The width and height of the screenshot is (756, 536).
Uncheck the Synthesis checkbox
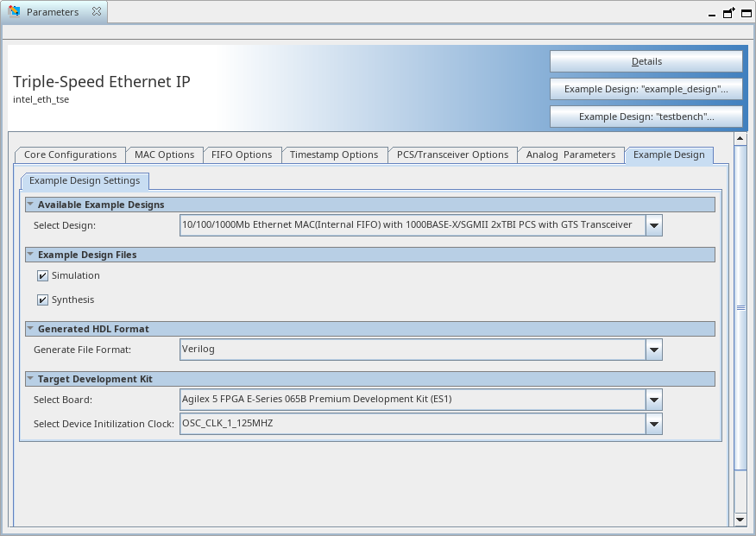42,300
